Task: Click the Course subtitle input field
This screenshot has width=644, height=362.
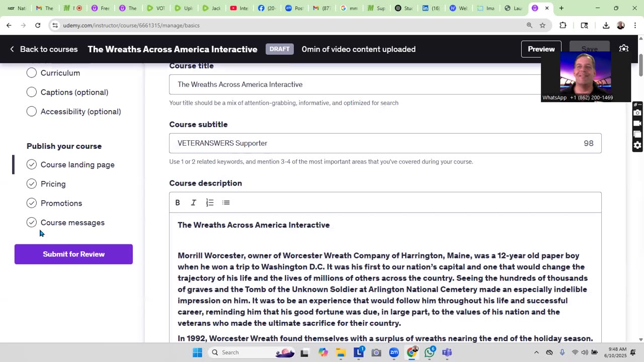Action: coord(385,143)
